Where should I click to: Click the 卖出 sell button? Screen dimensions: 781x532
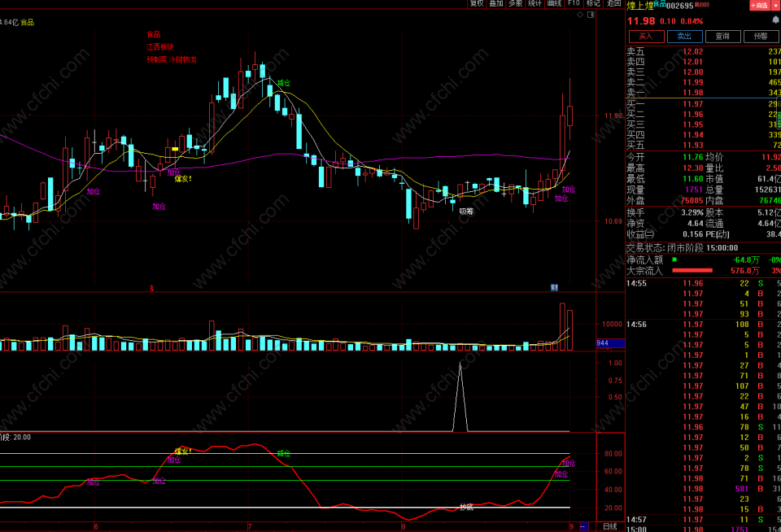(684, 37)
